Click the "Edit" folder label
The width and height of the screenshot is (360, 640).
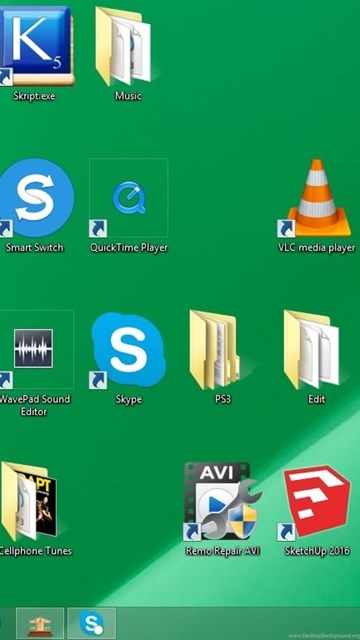coord(317,399)
